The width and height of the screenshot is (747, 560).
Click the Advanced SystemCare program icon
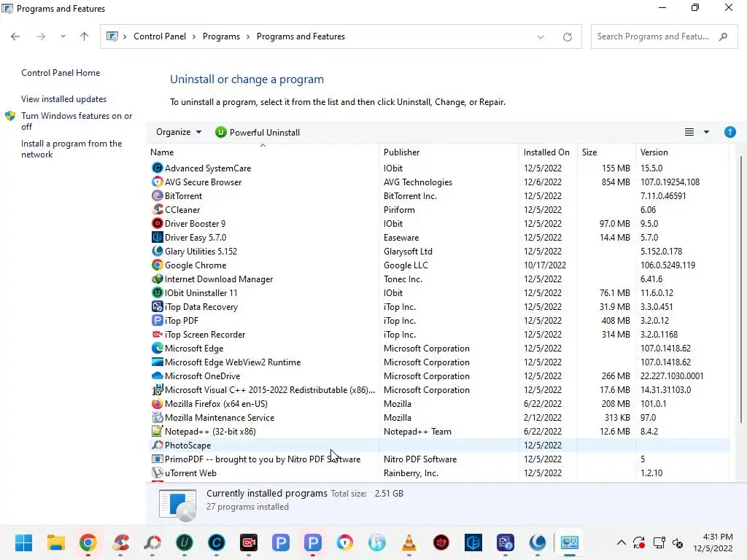pyautogui.click(x=158, y=168)
